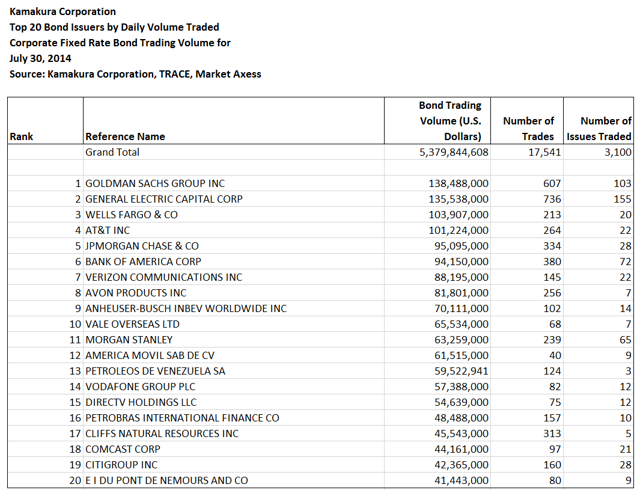Click Goldman Sachs trades value 607
Screen dimensions: 640x490
coord(552,183)
